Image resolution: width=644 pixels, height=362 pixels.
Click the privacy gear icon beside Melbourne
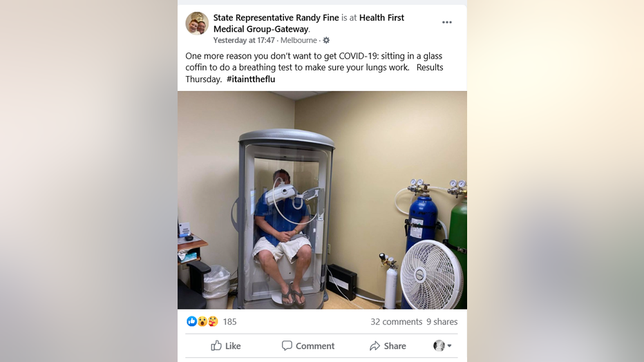pyautogui.click(x=326, y=40)
